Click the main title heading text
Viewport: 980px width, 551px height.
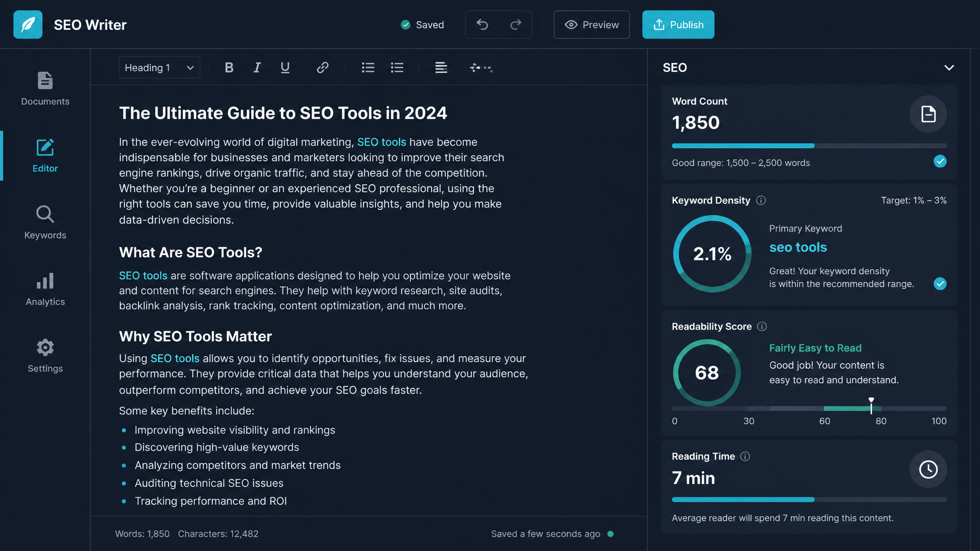click(x=283, y=113)
